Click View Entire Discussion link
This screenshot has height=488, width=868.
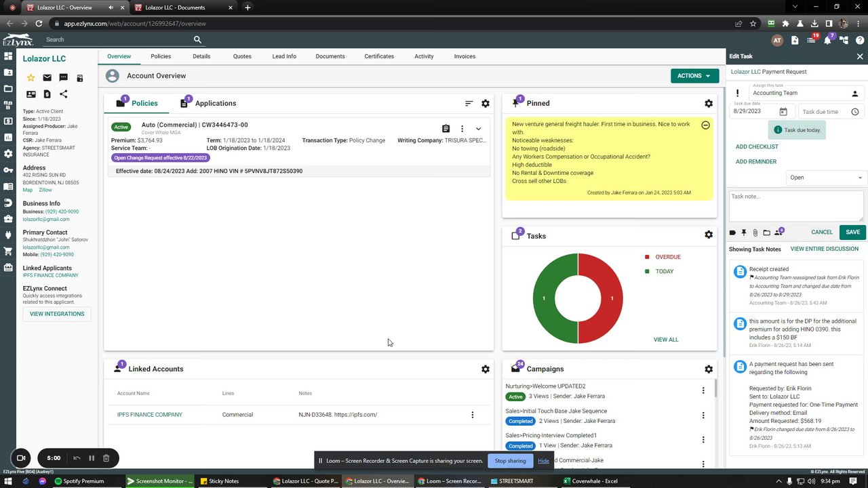click(825, 249)
